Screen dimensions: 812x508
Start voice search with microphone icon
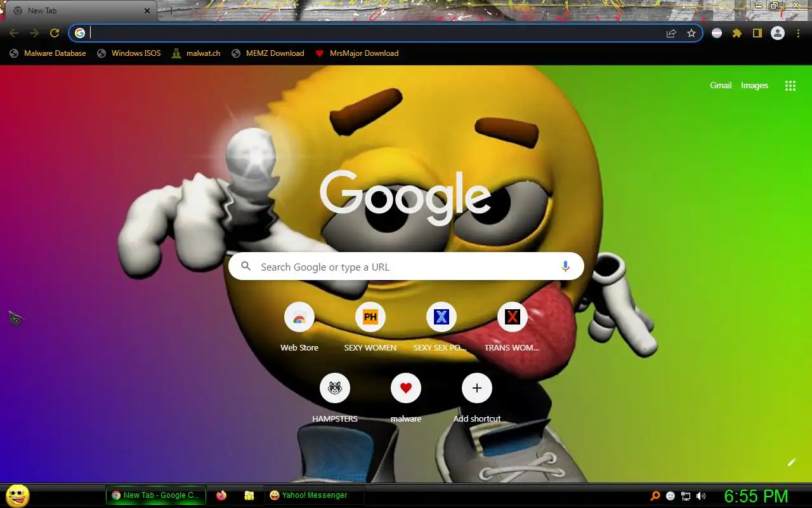(x=565, y=267)
